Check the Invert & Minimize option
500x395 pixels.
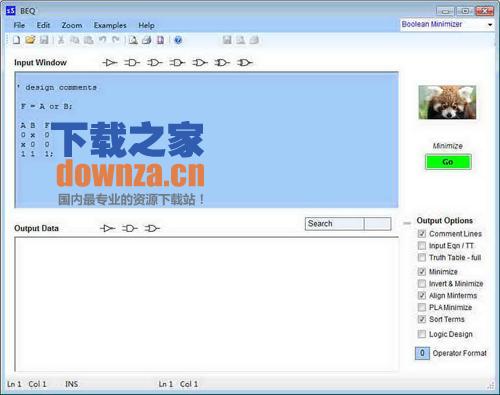(x=422, y=284)
